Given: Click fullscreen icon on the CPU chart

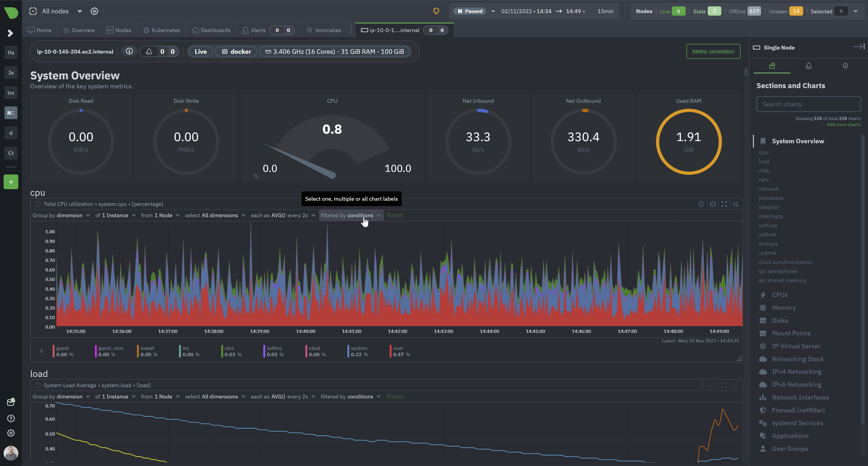Looking at the screenshot, I should pos(724,204).
